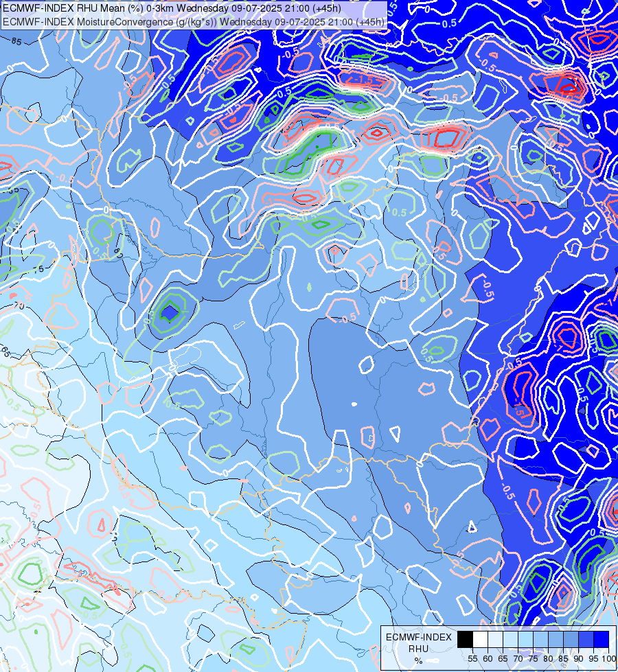Select the MoistureConvergence title line
Screen dimensions: 618x672
point(194,22)
